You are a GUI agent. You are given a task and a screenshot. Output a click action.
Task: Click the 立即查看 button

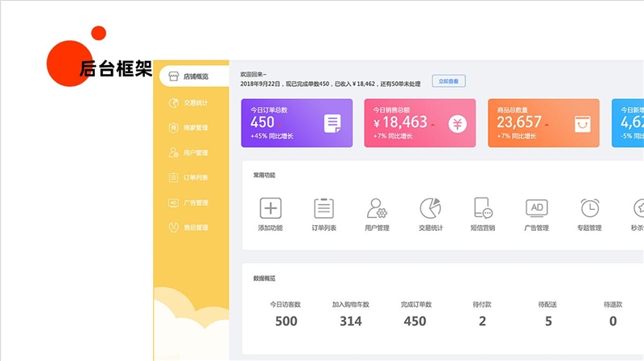(448, 81)
